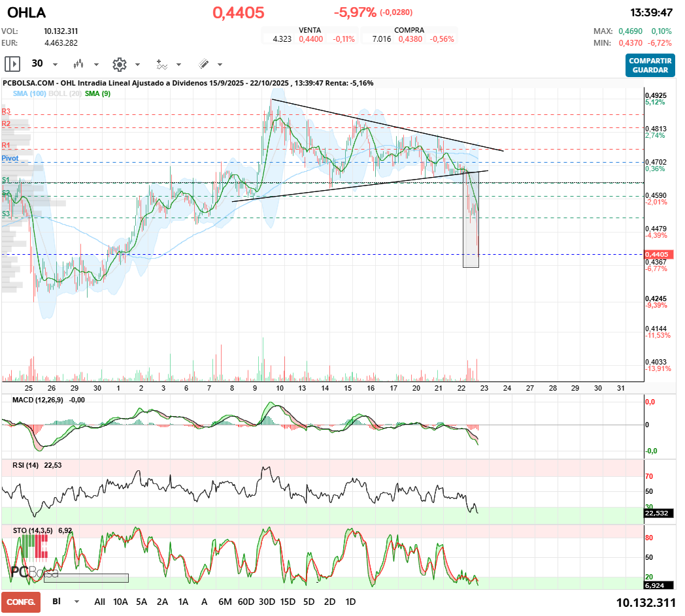
Task: Click the Pivot level label
Action: pos(10,158)
